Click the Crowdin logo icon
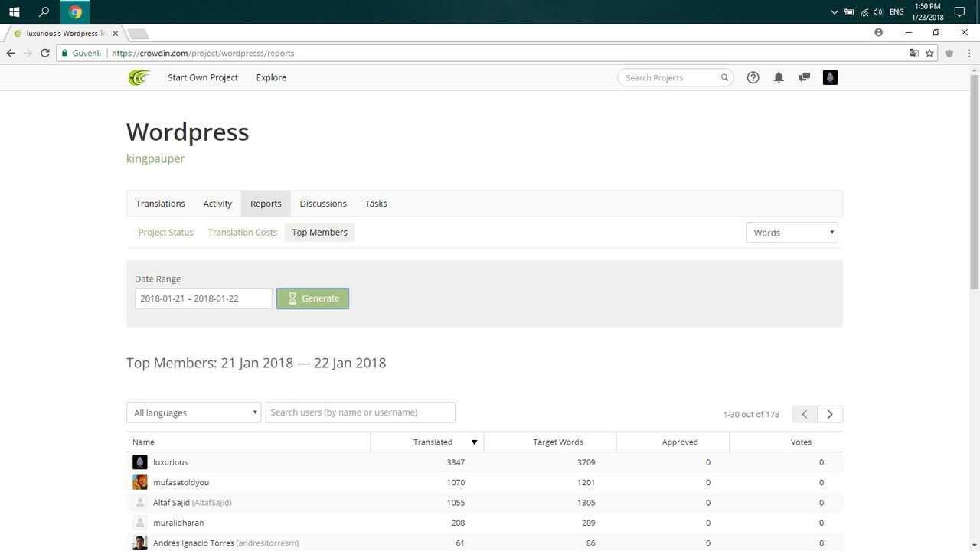Viewport: 980px width, 551px height. pyautogui.click(x=139, y=77)
